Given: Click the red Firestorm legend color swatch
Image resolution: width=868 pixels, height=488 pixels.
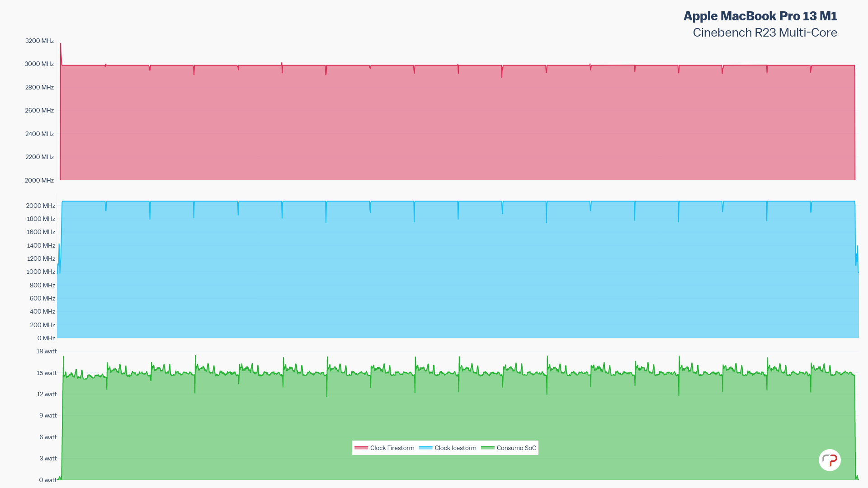Looking at the screenshot, I should click(x=361, y=448).
